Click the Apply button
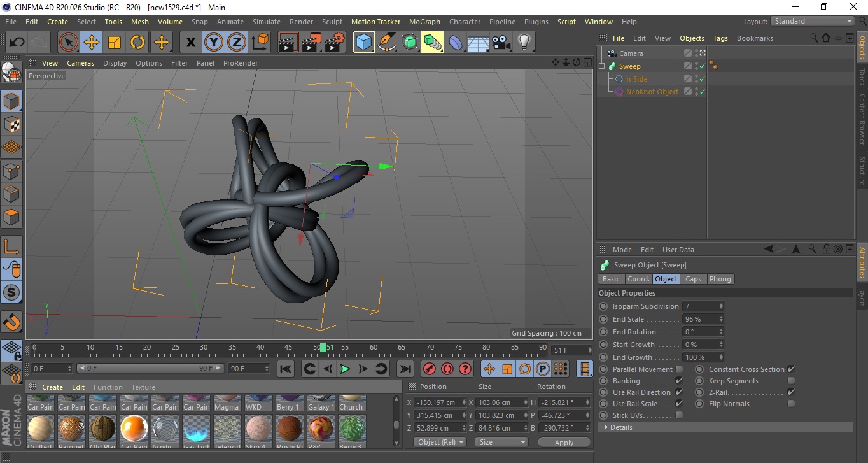868x463 pixels. pos(564,442)
